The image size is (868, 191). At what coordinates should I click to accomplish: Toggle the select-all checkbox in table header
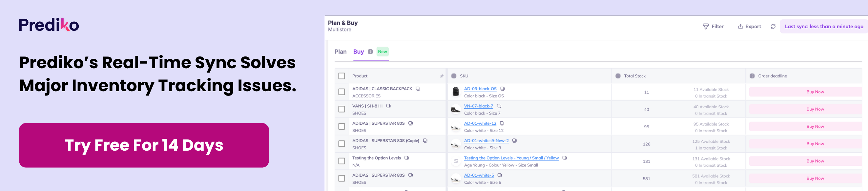(342, 76)
